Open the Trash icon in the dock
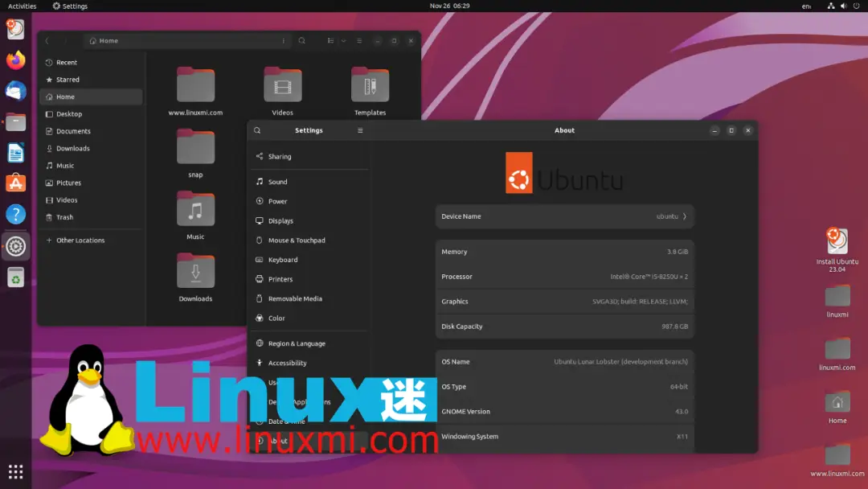Screen dimensions: 868x489 point(15,277)
